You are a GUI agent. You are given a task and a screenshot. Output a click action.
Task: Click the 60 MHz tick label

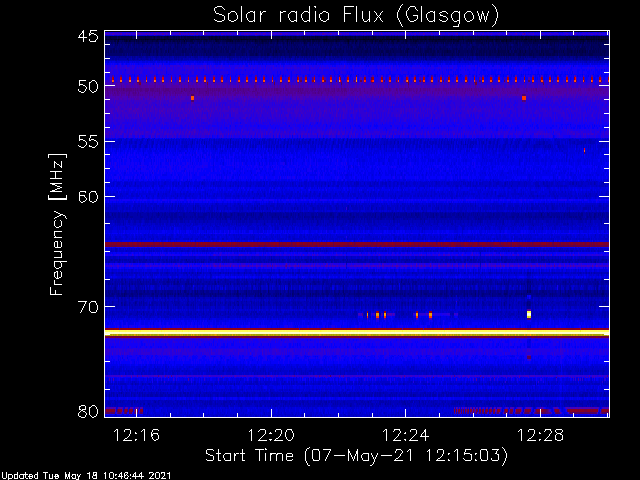88,197
